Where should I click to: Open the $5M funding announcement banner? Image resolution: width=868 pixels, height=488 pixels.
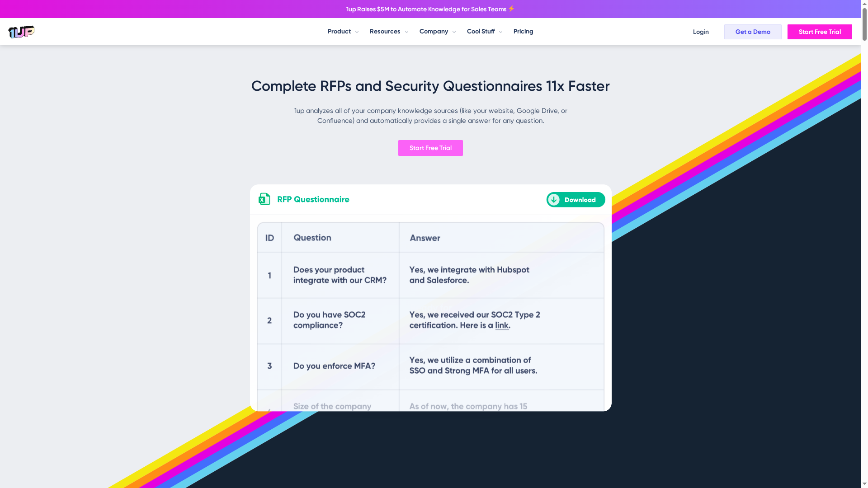tap(426, 9)
